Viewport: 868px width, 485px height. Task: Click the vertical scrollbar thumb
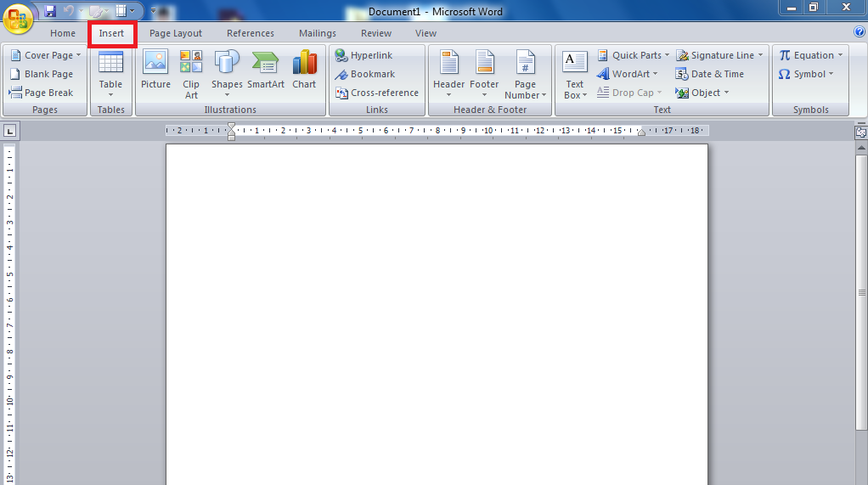pos(861,292)
